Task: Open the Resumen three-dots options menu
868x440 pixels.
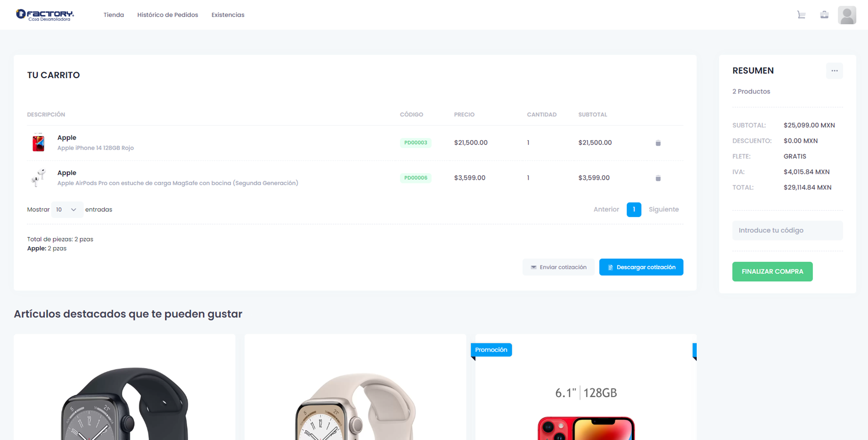Action: pyautogui.click(x=834, y=71)
